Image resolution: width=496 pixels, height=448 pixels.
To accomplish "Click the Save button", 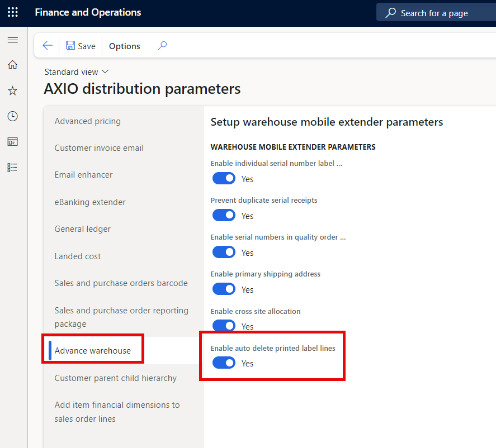I will tap(81, 46).
